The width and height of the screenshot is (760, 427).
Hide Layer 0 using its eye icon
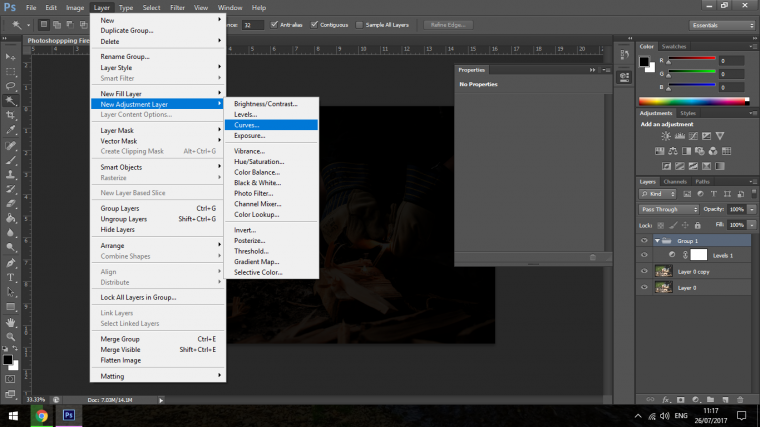click(x=644, y=287)
